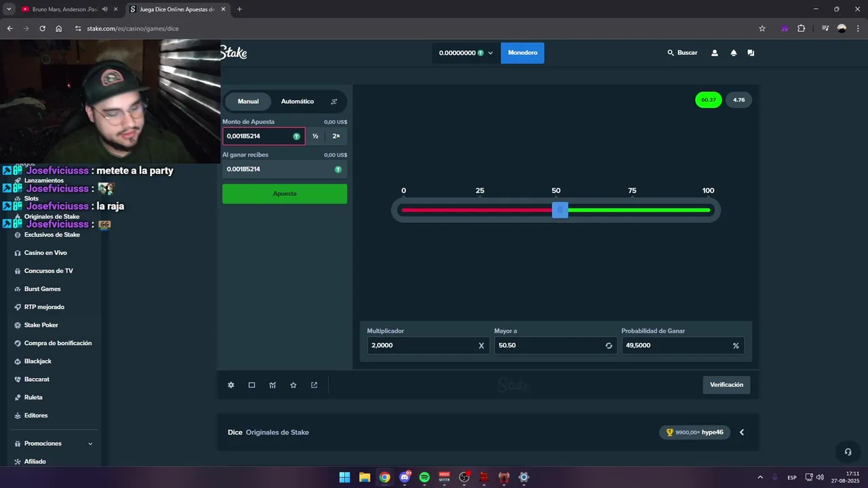Screen dimensions: 868x488
Task: Click the dice slider handle
Action: click(x=560, y=210)
